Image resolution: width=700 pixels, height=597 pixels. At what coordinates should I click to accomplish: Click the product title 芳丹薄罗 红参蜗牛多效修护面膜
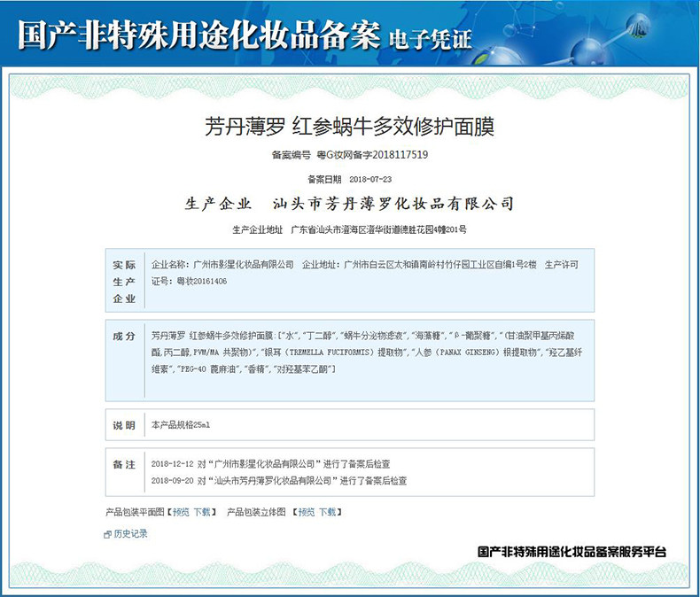click(x=349, y=126)
